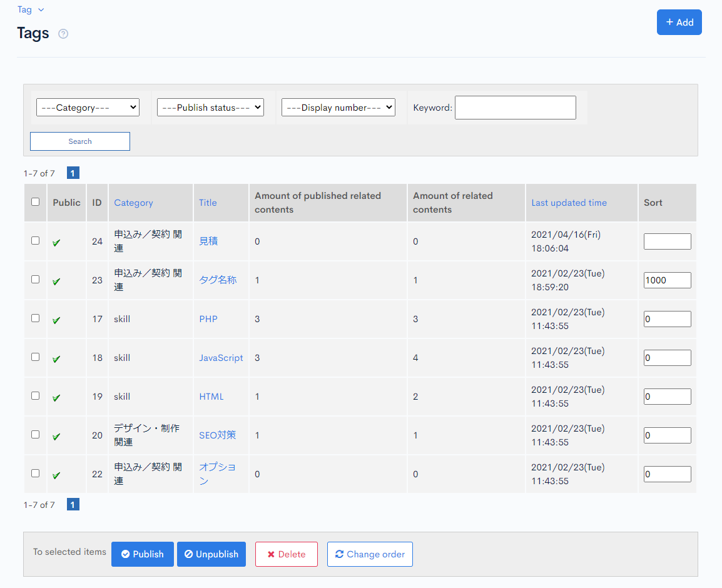Select the checkbox for the HTML row
The width and height of the screenshot is (722, 588).
36,395
